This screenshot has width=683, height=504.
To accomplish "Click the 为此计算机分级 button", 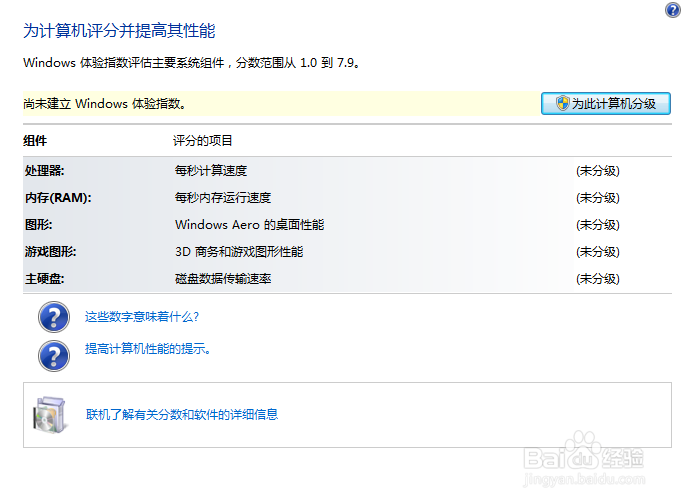I will pos(605,104).
